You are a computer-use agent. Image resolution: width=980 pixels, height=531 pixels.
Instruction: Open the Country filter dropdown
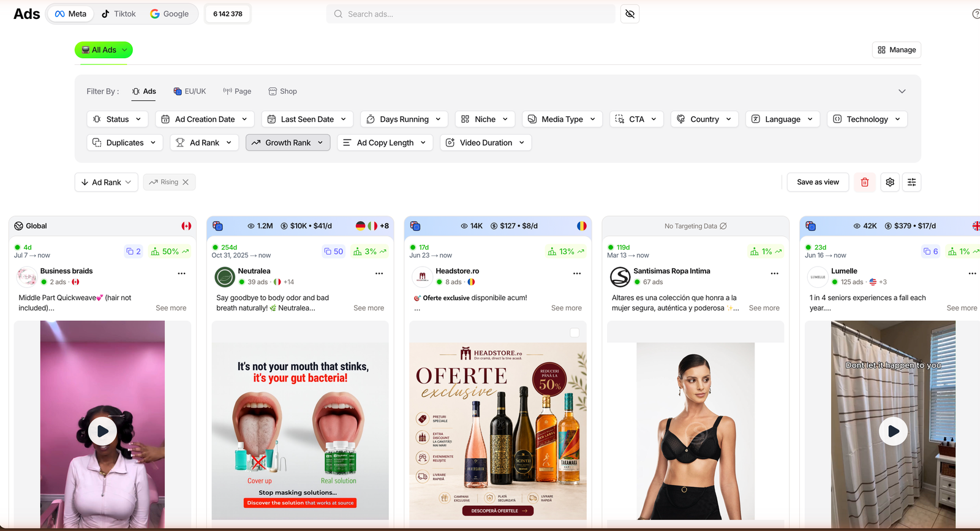click(x=704, y=119)
